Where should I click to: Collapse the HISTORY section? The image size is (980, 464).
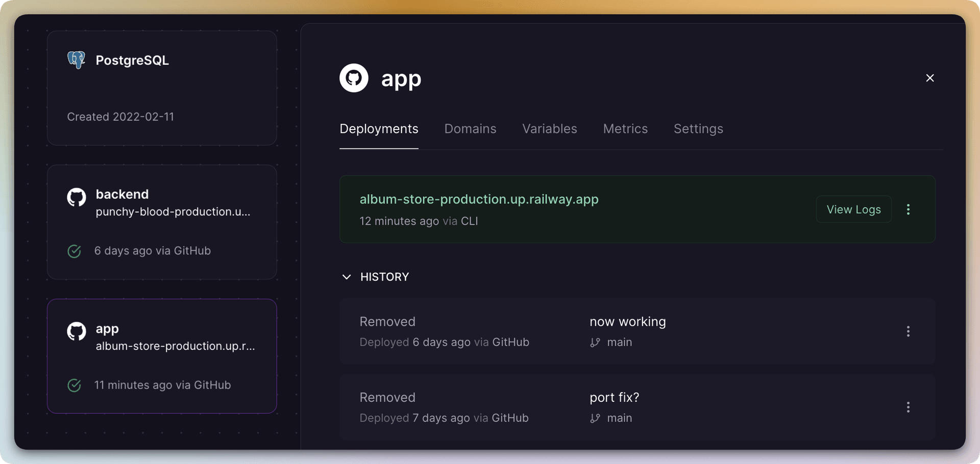click(x=347, y=277)
